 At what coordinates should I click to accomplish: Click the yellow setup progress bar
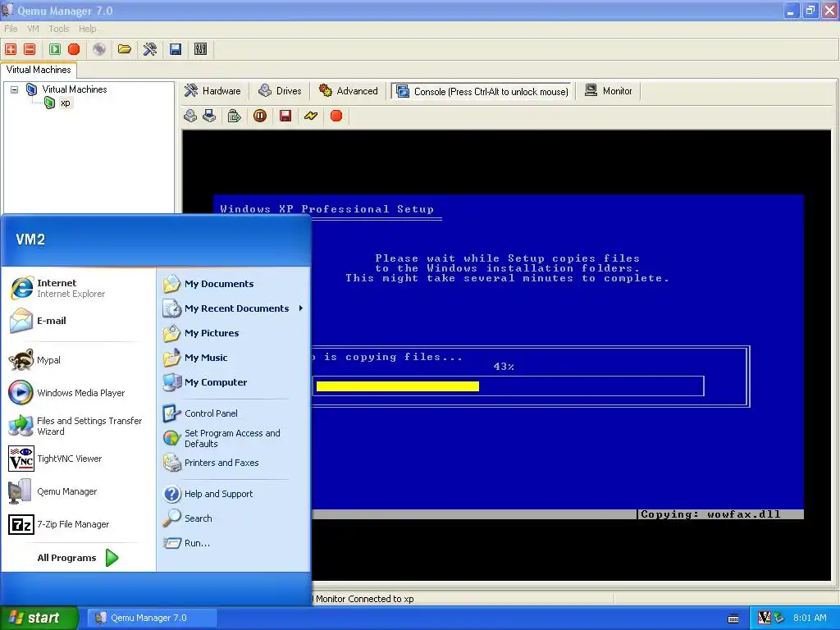[398, 386]
